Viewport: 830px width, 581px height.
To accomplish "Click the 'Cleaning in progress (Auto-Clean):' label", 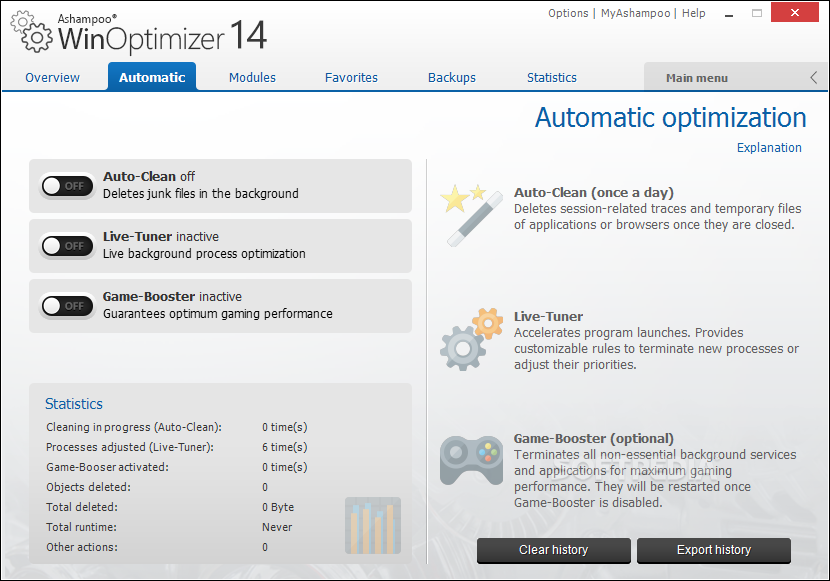I will coord(134,427).
